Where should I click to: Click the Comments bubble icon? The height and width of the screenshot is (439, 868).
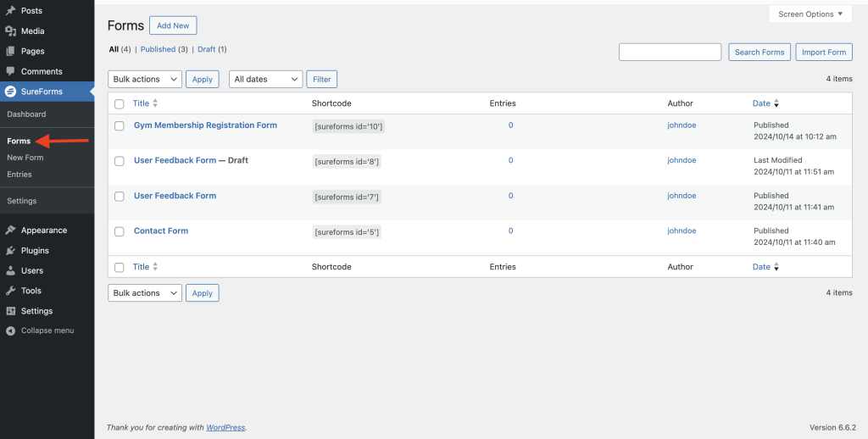point(10,72)
